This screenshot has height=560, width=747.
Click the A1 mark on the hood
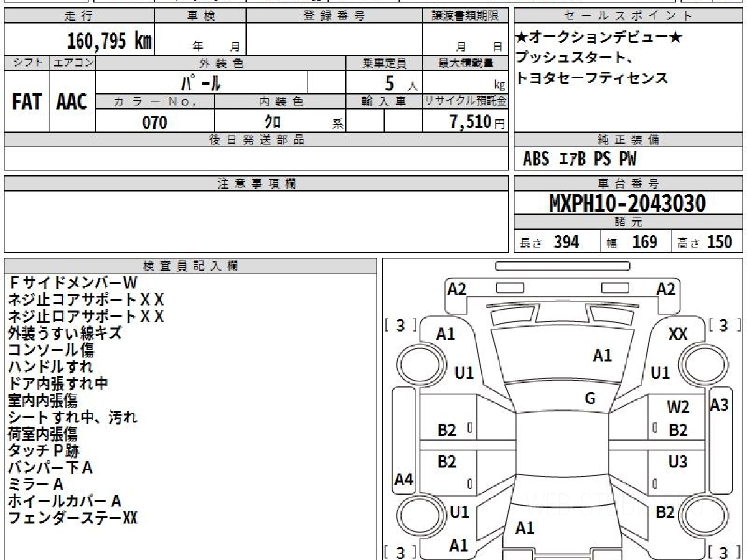(x=602, y=356)
